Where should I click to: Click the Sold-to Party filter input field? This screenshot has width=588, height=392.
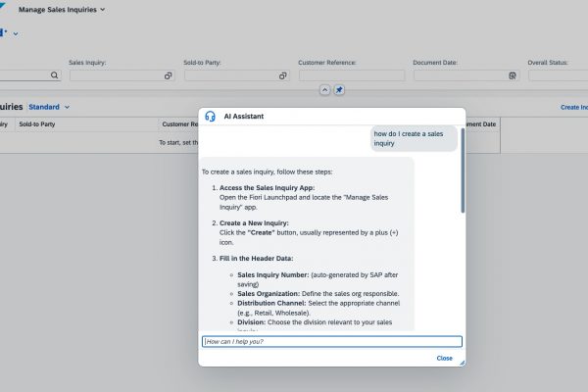coord(236,75)
